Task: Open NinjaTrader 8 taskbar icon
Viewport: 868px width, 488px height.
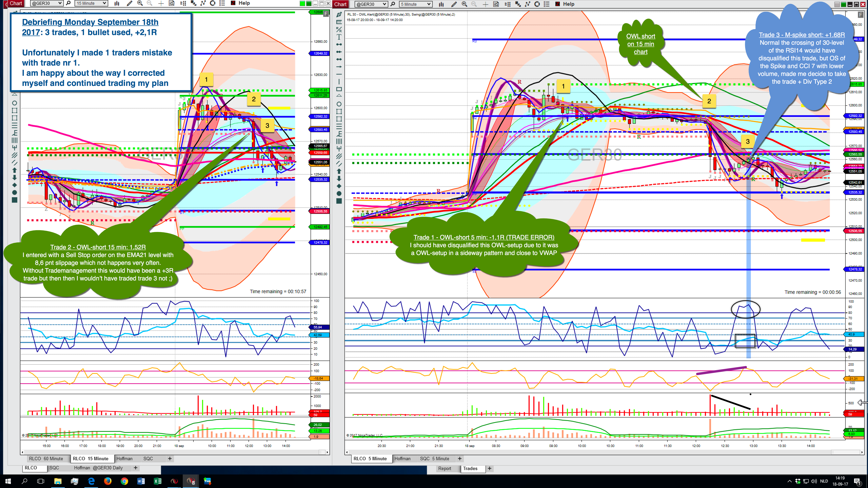Action: (x=191, y=481)
